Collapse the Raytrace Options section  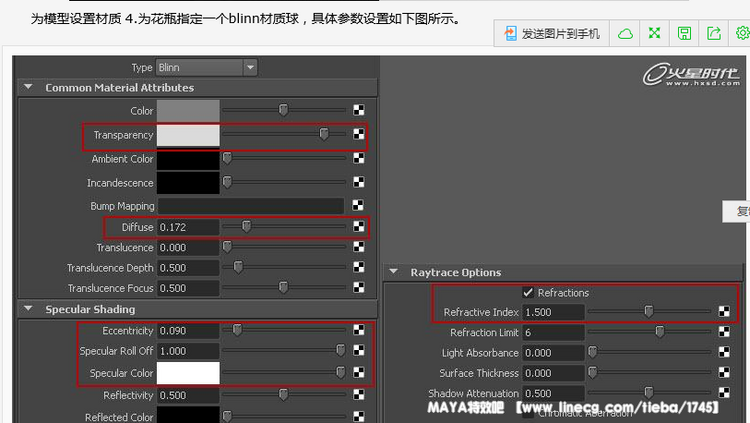tap(392, 272)
